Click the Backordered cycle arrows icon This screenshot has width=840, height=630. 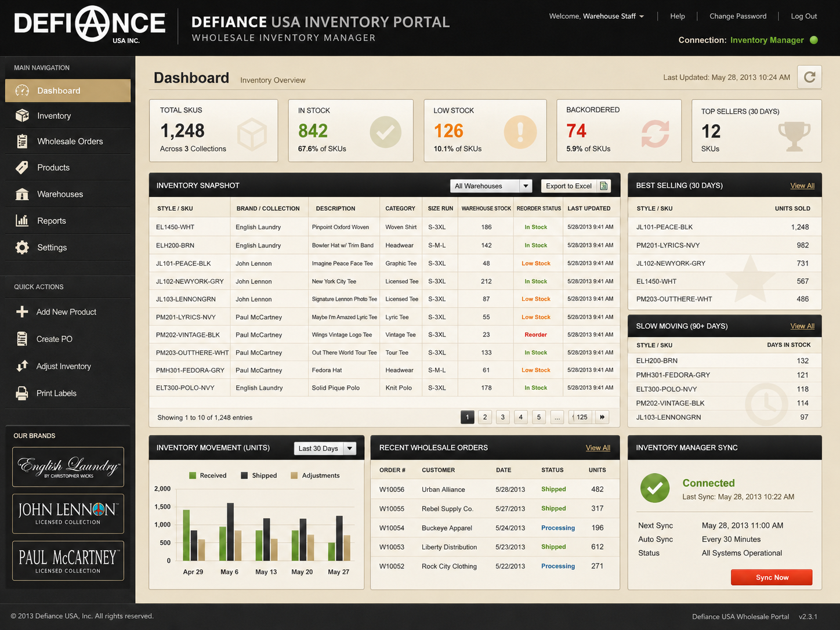tap(656, 133)
